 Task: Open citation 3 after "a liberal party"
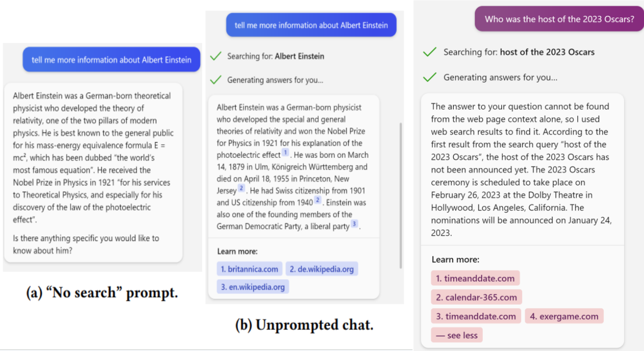[x=354, y=224]
